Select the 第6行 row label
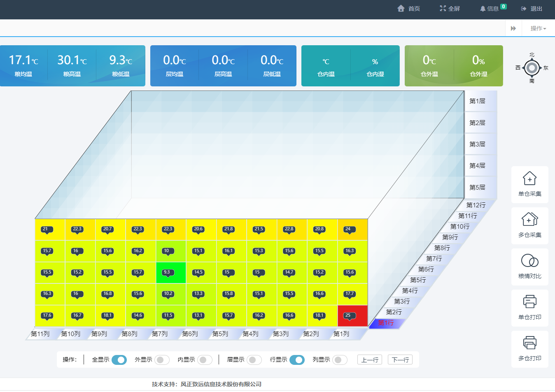Image resolution: width=555 pixels, height=392 pixels. tap(426, 269)
